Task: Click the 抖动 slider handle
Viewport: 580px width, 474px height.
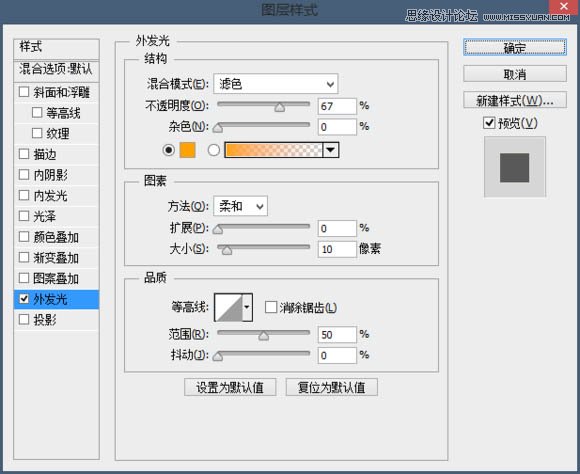Action: (218, 356)
